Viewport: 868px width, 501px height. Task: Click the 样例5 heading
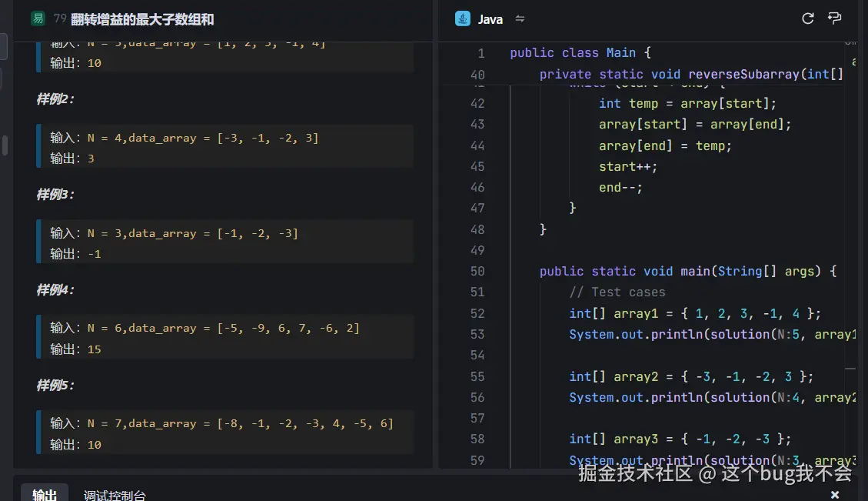[x=55, y=385]
